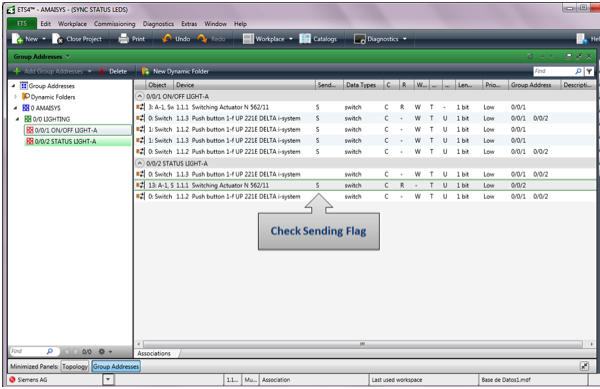Collapse the 0/0/1 ON/OFF LIGHT-A group header
The width and height of the screenshot is (600, 389).
(140, 96)
